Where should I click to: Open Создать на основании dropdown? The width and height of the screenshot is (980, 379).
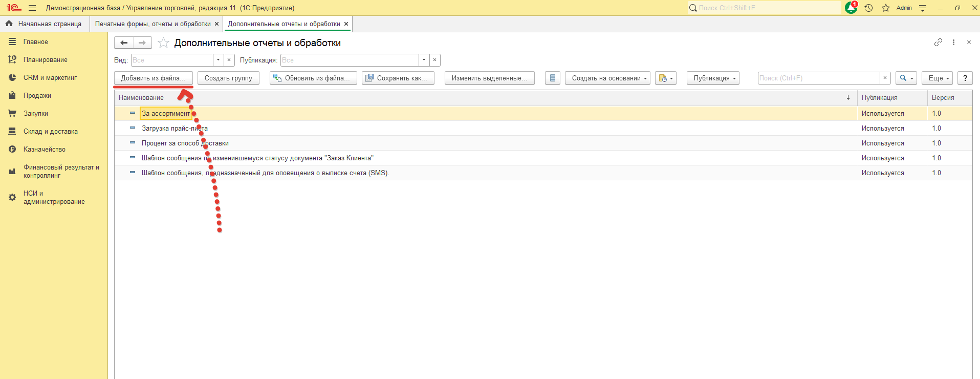point(607,78)
